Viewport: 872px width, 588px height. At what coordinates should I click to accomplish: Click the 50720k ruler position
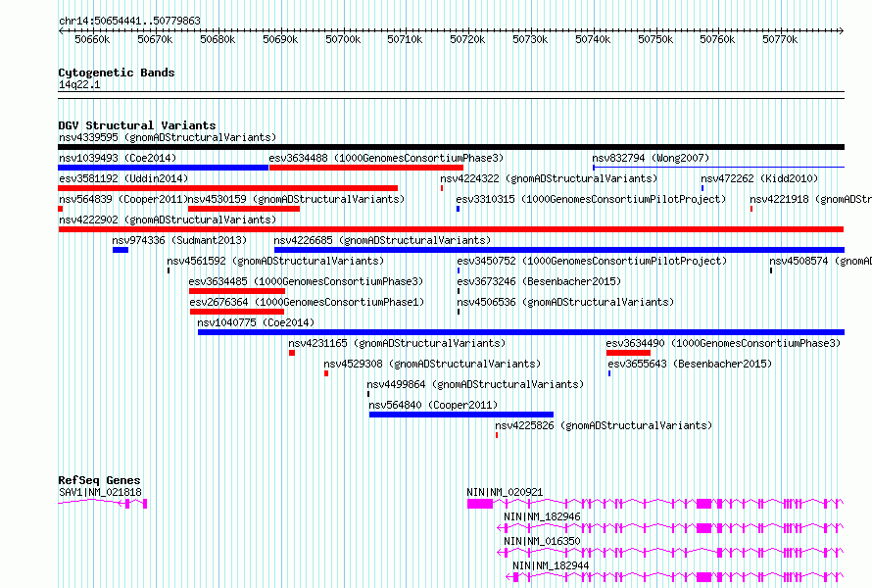point(467,39)
